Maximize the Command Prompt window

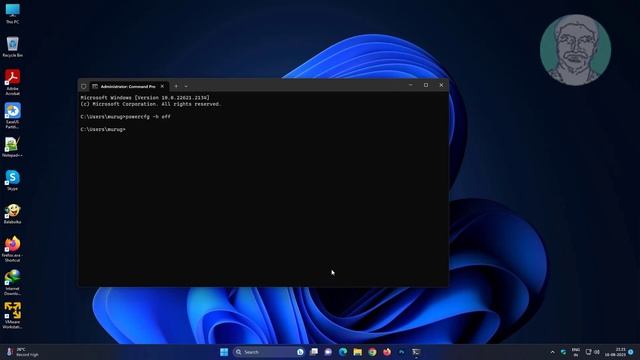[426, 85]
